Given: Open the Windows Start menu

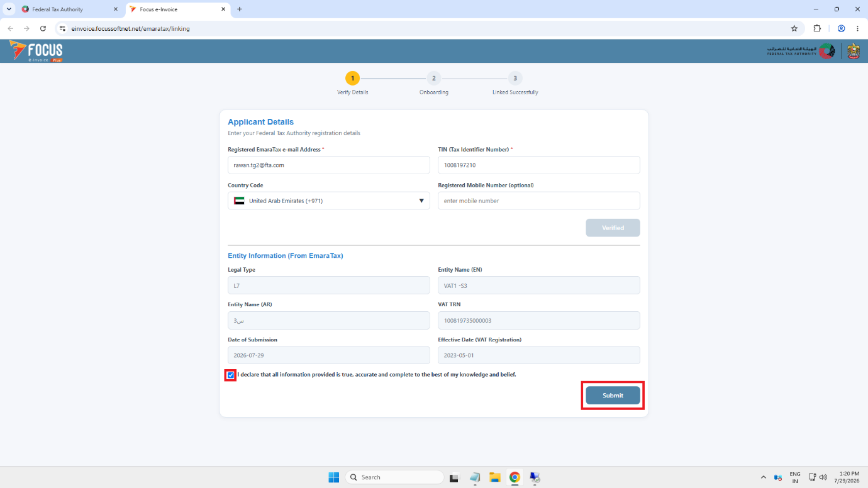Looking at the screenshot, I should tap(334, 477).
